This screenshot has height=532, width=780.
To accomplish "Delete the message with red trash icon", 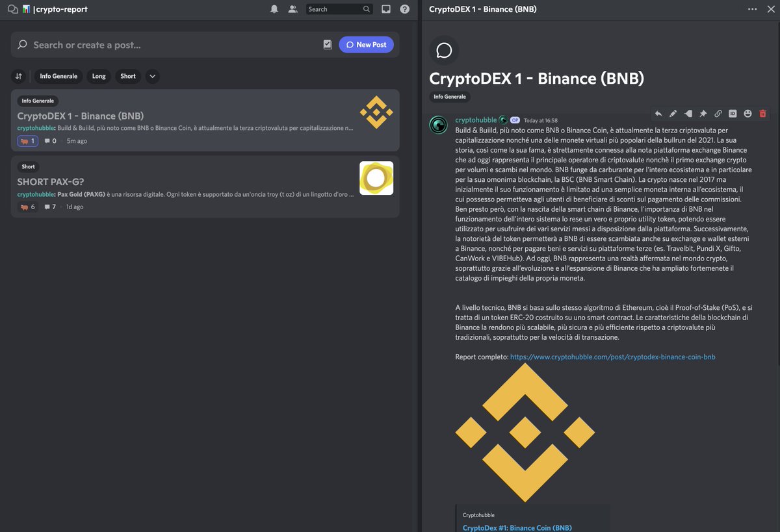I will coord(763,114).
